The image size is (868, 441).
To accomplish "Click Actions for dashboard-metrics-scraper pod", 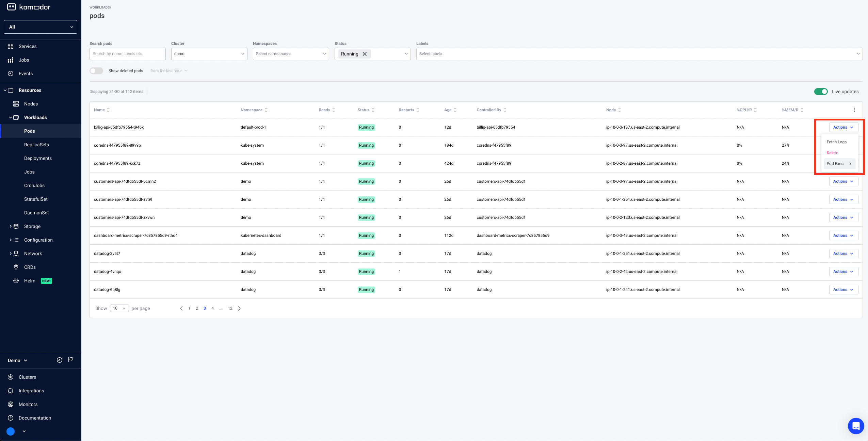I will click(843, 235).
